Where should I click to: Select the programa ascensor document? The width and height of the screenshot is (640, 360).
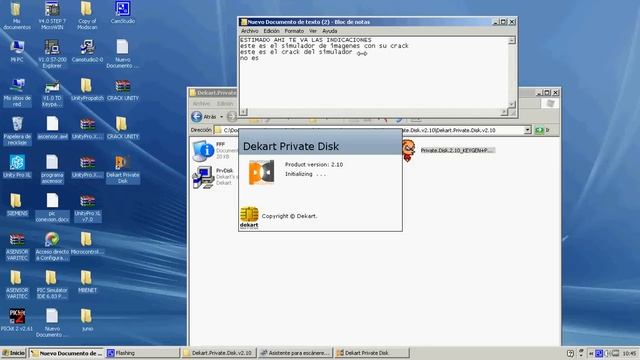[x=52, y=169]
